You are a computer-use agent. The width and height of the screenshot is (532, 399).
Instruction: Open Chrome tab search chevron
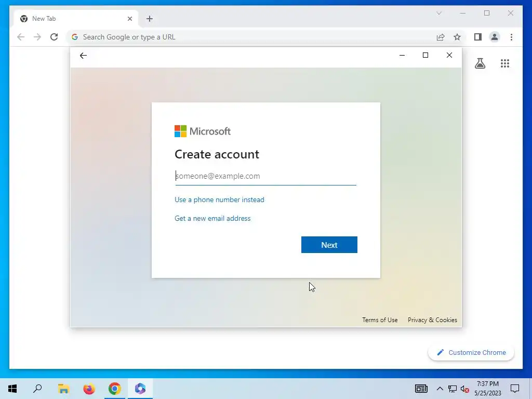pos(438,13)
